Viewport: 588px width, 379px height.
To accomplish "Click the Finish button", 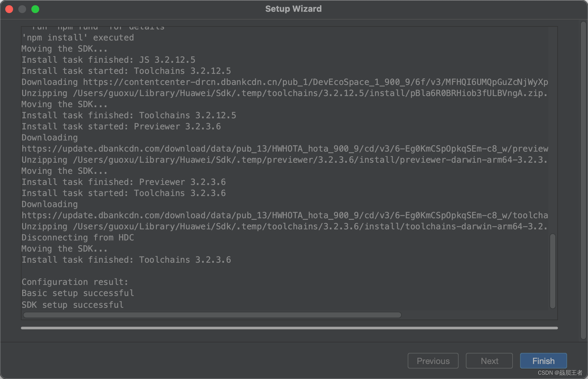I will click(x=543, y=361).
